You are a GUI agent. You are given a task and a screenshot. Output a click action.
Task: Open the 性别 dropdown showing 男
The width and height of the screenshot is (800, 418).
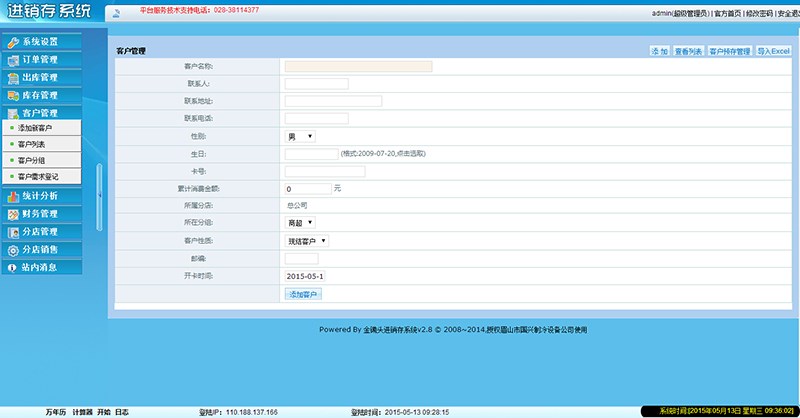(x=300, y=137)
